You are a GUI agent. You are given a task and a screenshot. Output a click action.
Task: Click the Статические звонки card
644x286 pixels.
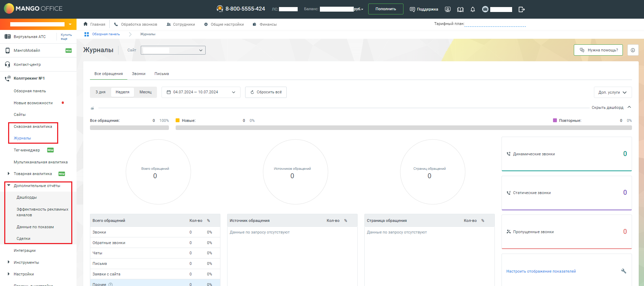[566, 193]
